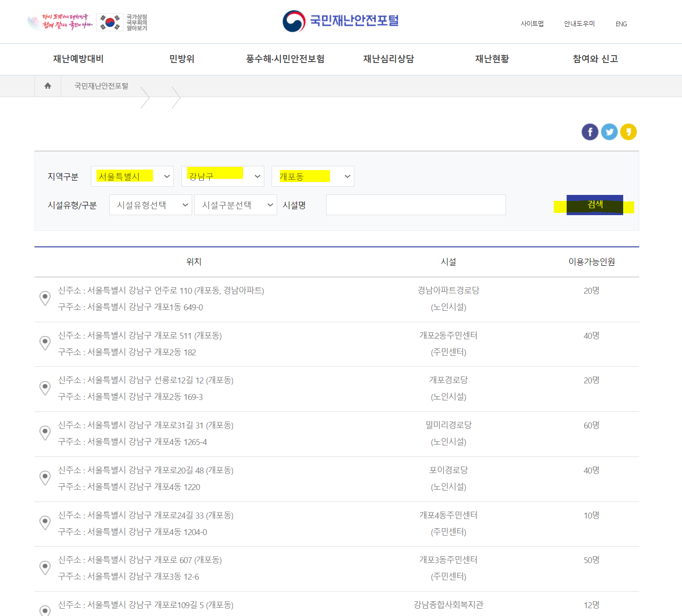The image size is (682, 616).
Task: Open the 시설유형선택 facility type dropdown
Action: pos(150,205)
